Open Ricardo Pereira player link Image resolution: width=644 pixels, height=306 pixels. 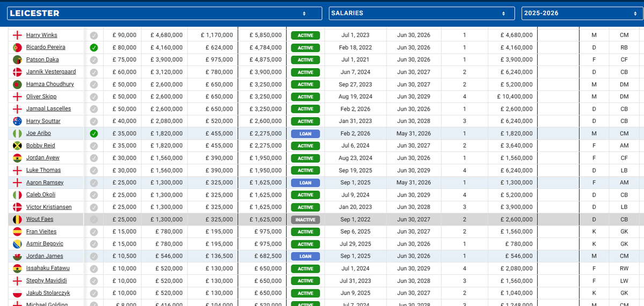coord(46,47)
